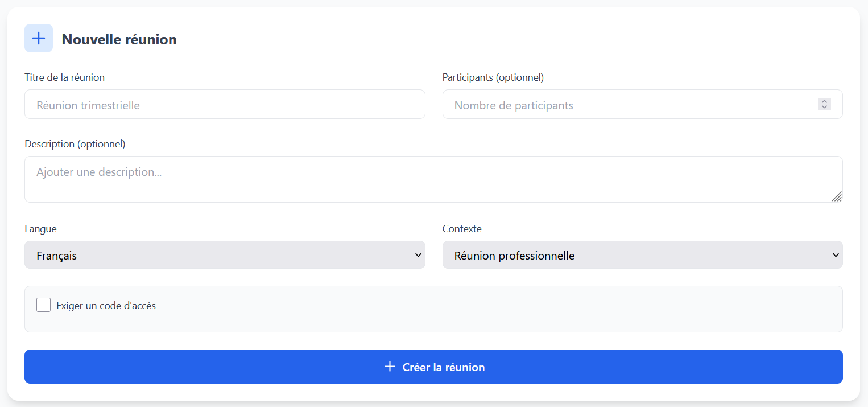Click the "Nouvelle réunion" heading
868x407 pixels.
click(119, 39)
